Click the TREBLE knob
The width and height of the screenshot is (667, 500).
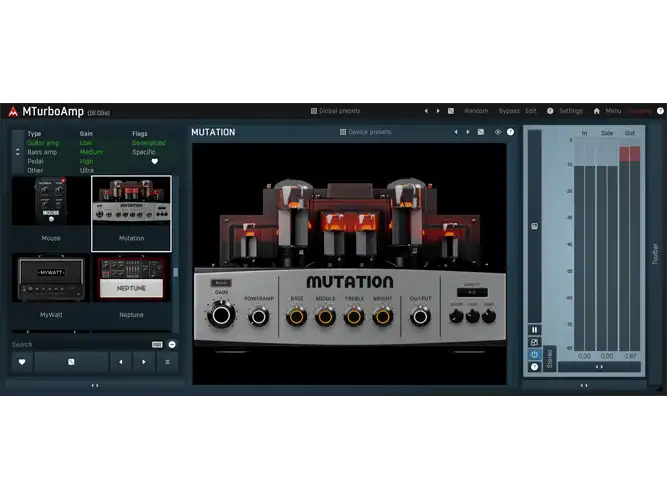354,317
